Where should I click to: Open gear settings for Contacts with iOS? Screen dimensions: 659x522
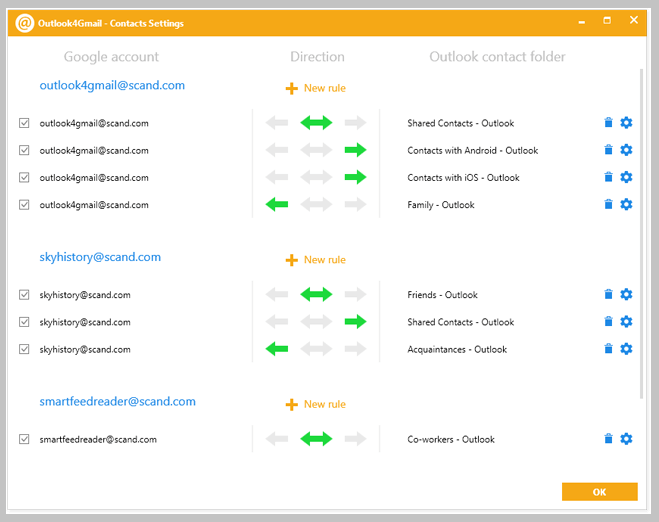[x=626, y=177]
